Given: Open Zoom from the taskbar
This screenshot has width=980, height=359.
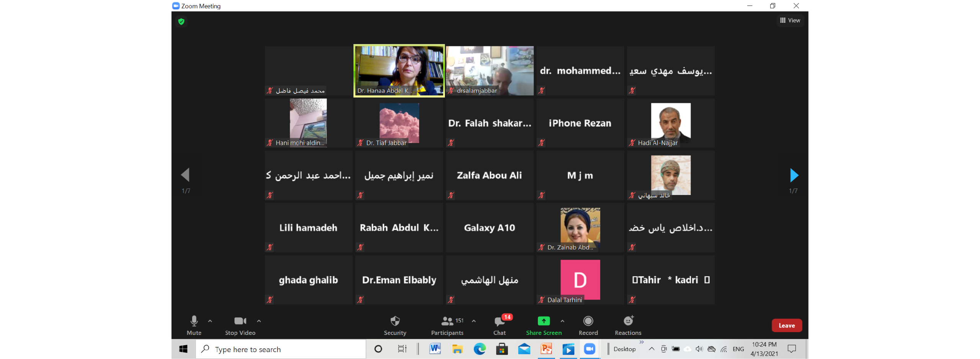Looking at the screenshot, I should pyautogui.click(x=590, y=349).
